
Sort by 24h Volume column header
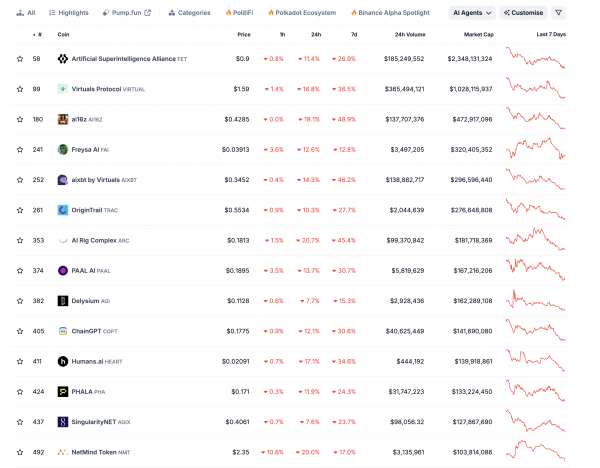coord(410,34)
